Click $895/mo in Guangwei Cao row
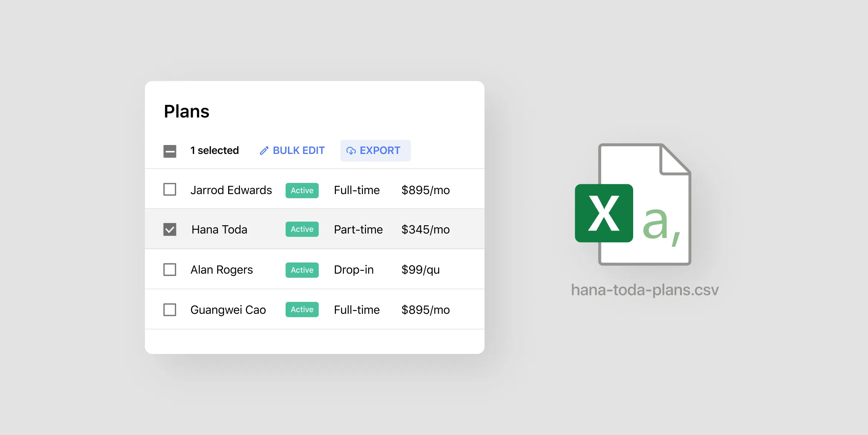868x435 pixels. 425,310
